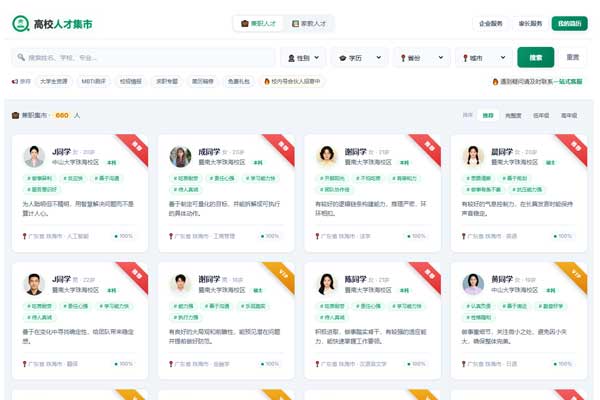Screen dimensions: 600x400
Task: Open 成同学 profile avatar
Action: pos(180,157)
